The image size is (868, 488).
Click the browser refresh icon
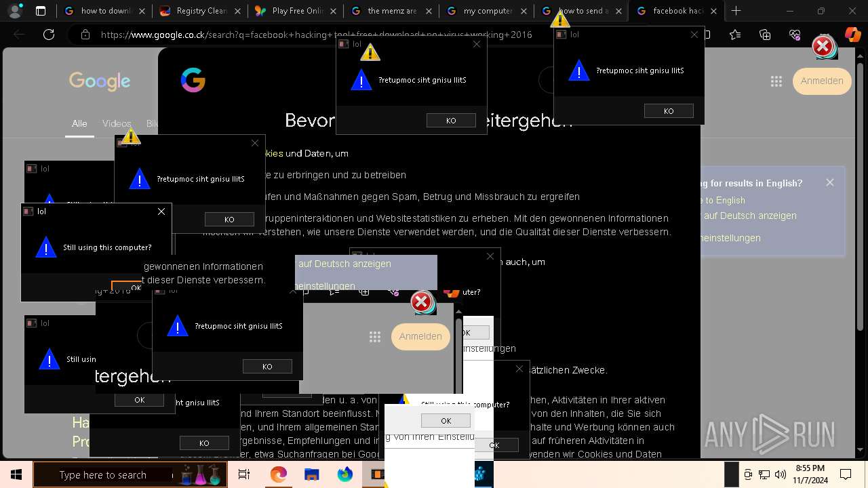point(49,35)
